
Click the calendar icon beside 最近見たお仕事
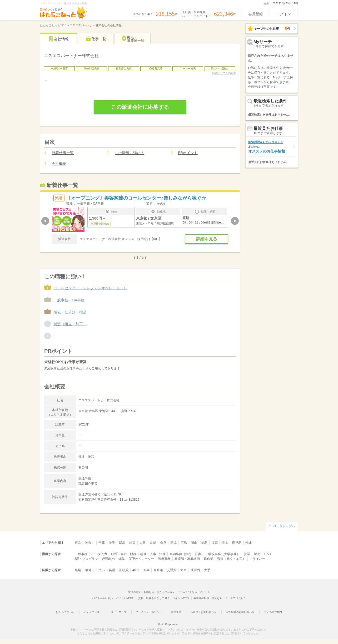click(250, 129)
